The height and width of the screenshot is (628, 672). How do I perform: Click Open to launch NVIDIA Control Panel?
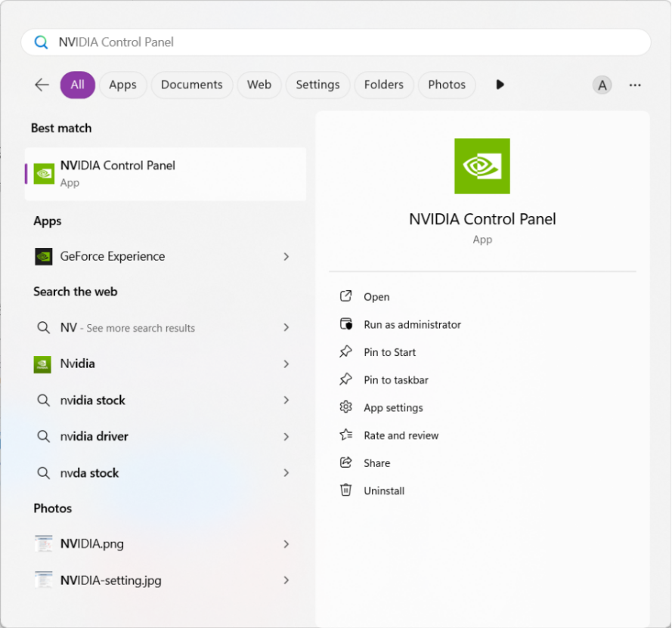(x=376, y=296)
